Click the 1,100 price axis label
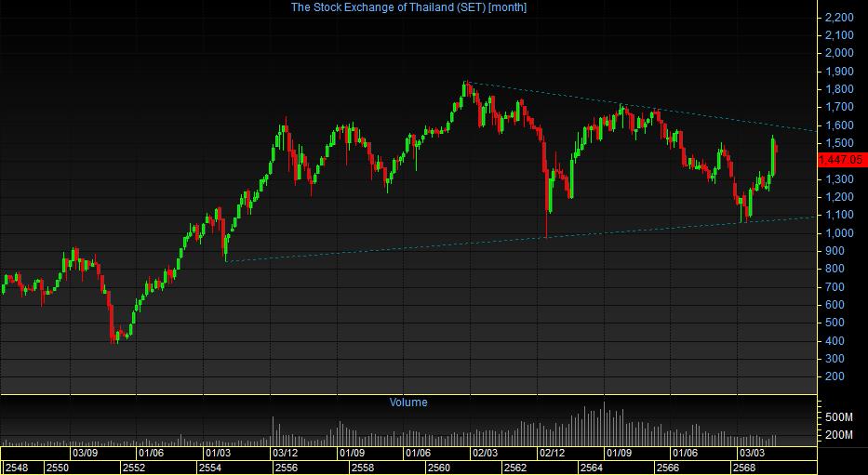Viewport: 868px width, 475px height. tap(838, 215)
